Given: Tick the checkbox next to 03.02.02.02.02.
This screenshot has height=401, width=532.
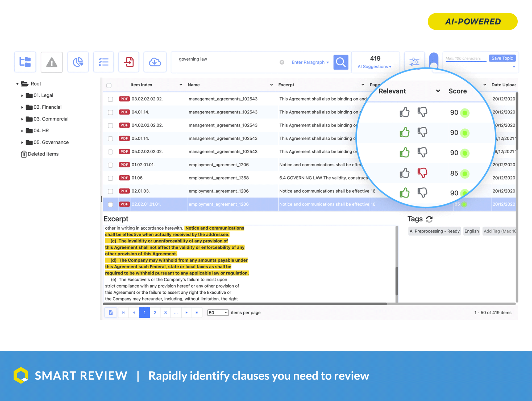Looking at the screenshot, I should point(111,99).
